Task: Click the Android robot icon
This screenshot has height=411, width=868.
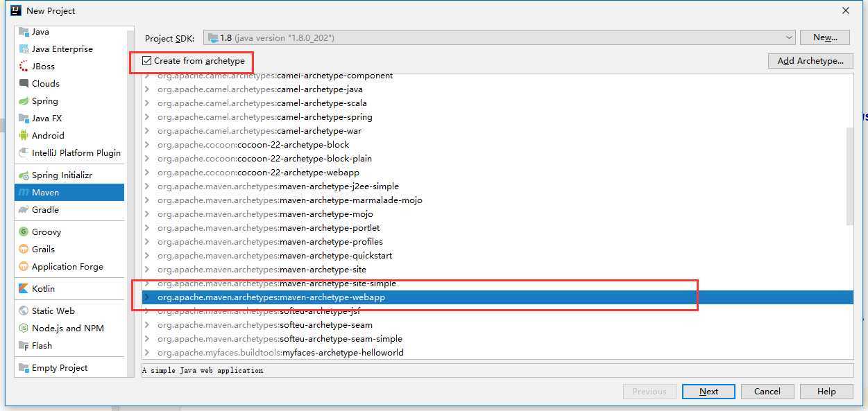Action: 24,136
